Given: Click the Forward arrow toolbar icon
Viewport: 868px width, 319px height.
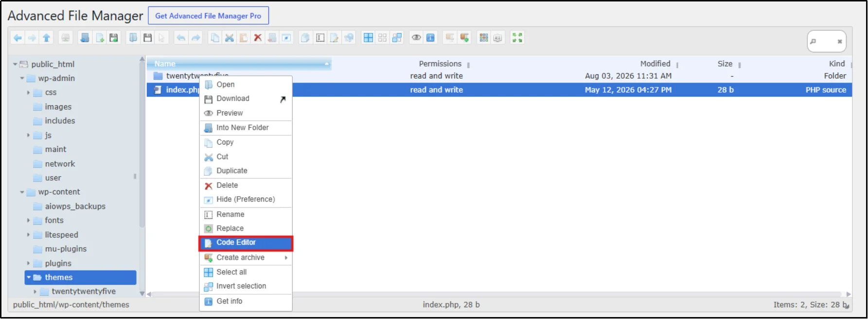Looking at the screenshot, I should (x=32, y=38).
